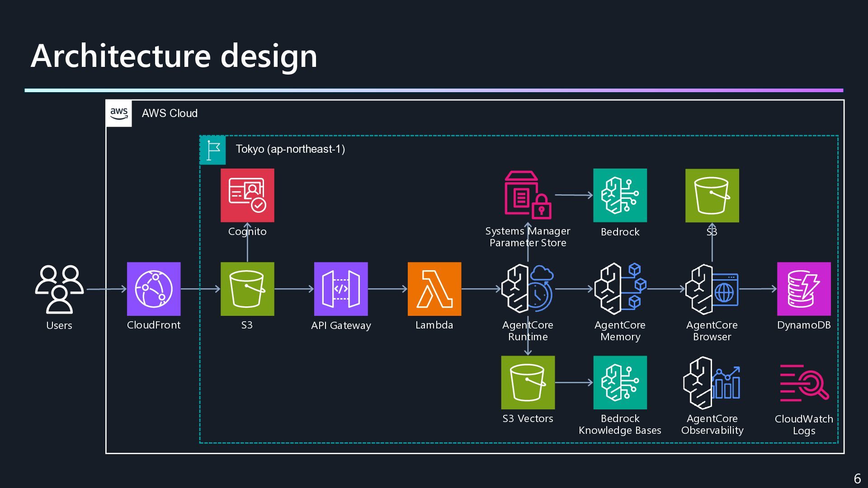Click the Cognito service icon
The height and width of the screenshot is (488, 868).
(247, 195)
